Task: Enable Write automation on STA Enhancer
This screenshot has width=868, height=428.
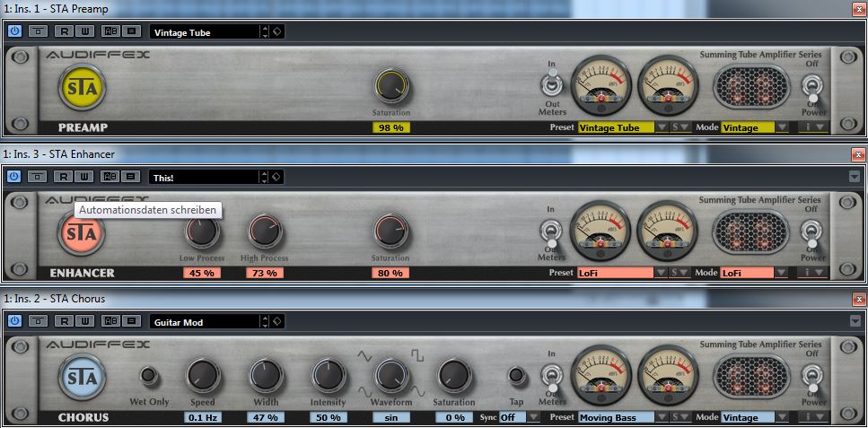Action: tap(83, 176)
